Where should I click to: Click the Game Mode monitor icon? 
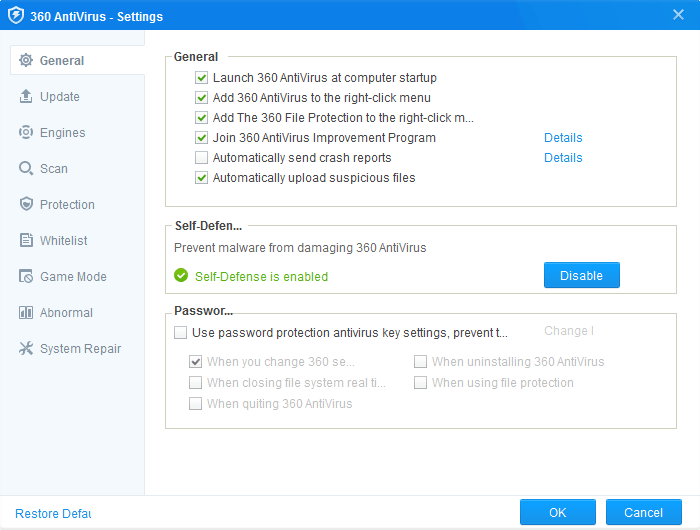click(26, 277)
